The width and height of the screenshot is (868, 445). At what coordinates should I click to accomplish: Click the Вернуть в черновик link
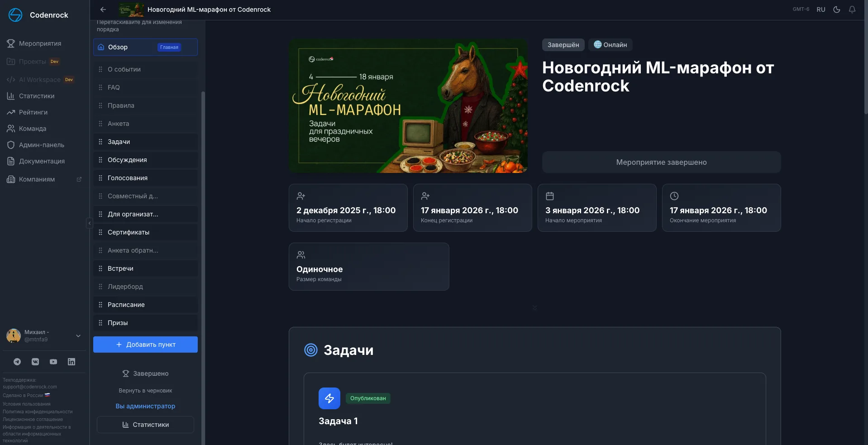pos(145,390)
